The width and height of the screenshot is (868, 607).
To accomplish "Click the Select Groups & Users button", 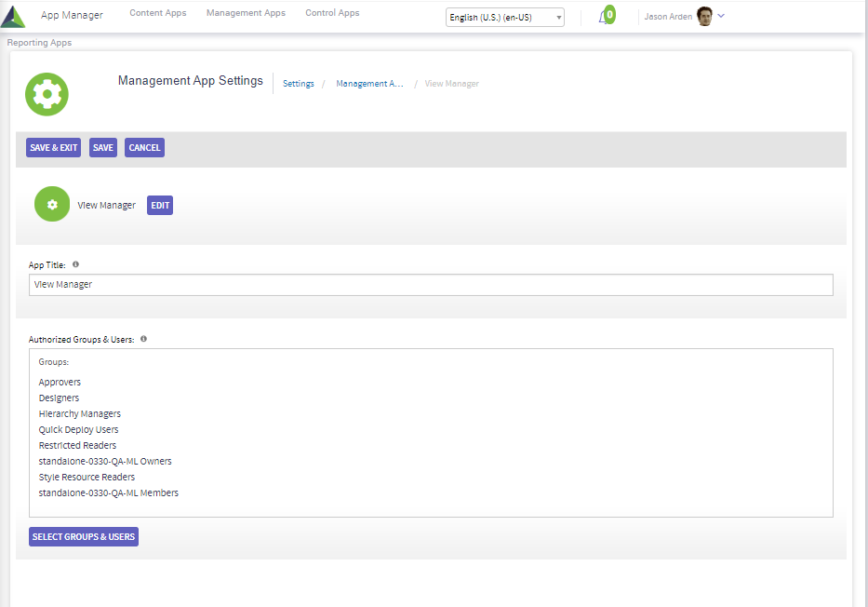I will (84, 536).
